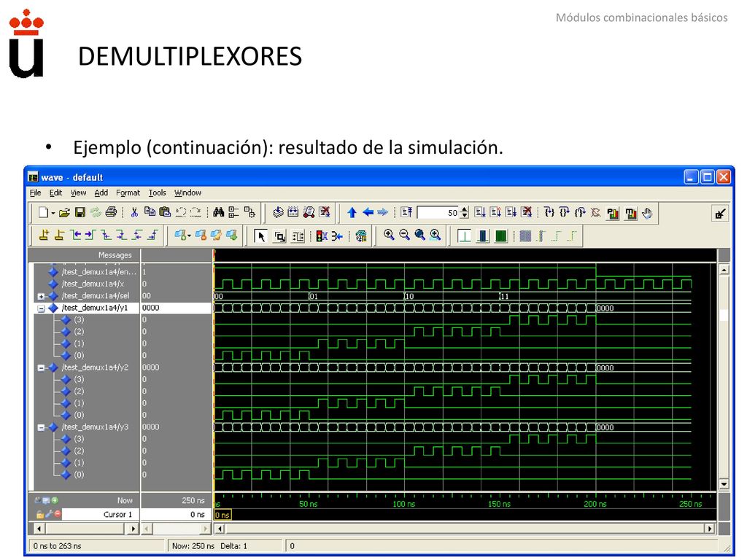Open a file with the folder icon
Viewport: 747px width, 560px height.
64,212
